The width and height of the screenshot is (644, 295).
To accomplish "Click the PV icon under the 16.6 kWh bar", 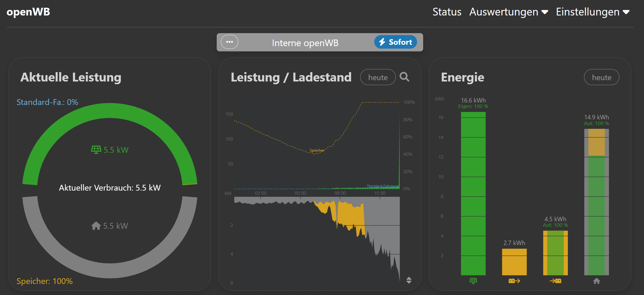I will pyautogui.click(x=473, y=281).
